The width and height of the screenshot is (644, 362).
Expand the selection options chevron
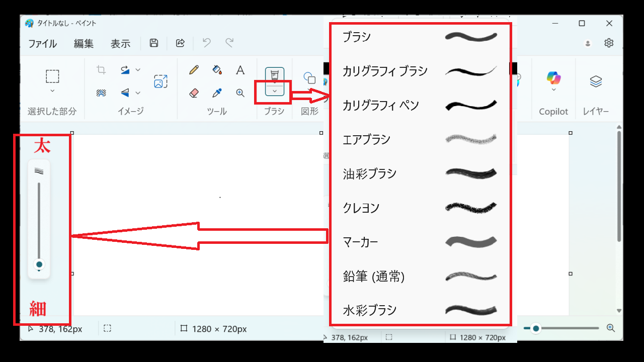[x=52, y=91]
